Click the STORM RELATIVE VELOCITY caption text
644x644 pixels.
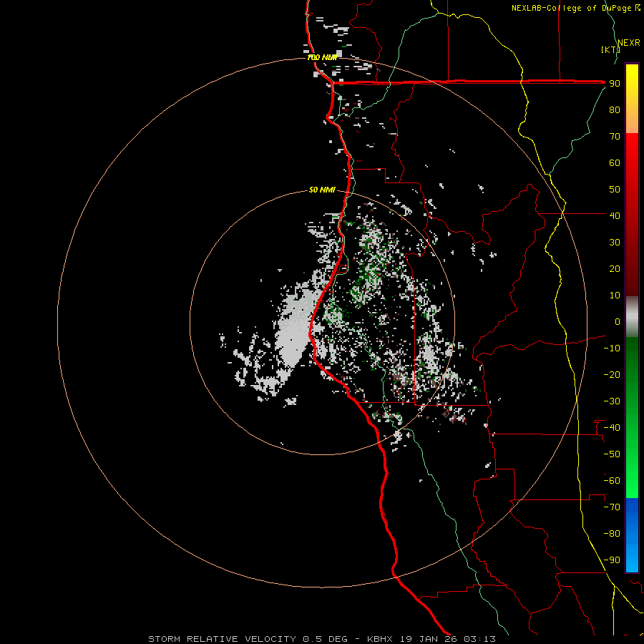click(x=222, y=639)
